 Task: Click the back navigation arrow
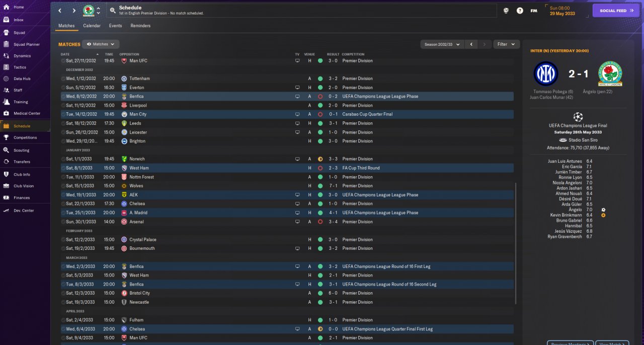pos(60,10)
